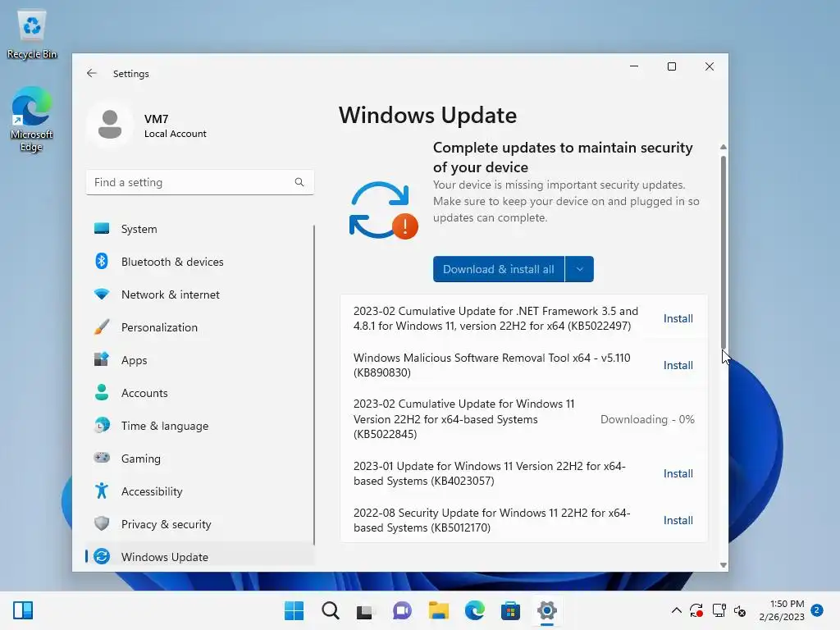Click the Apps icon in sidebar
840x630 pixels.
click(x=101, y=359)
